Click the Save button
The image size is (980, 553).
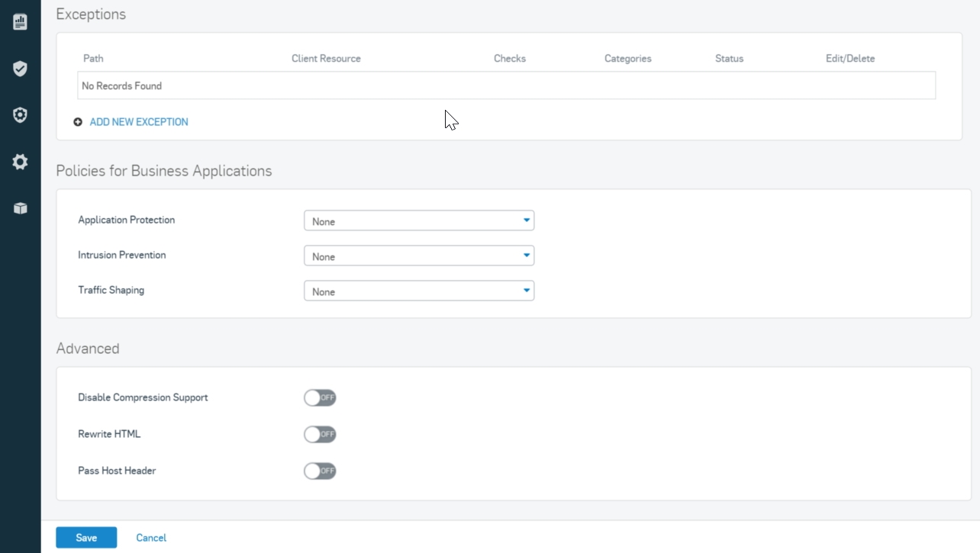pos(86,538)
